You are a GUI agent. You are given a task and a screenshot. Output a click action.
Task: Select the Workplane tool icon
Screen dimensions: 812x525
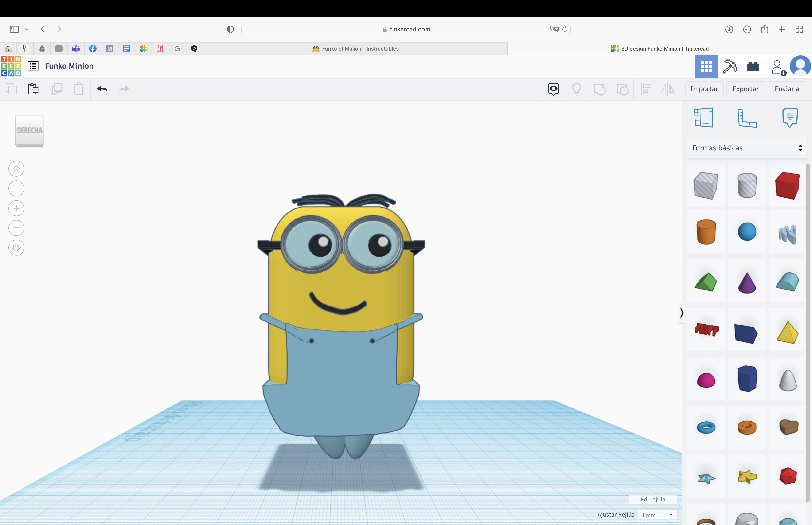pos(704,118)
